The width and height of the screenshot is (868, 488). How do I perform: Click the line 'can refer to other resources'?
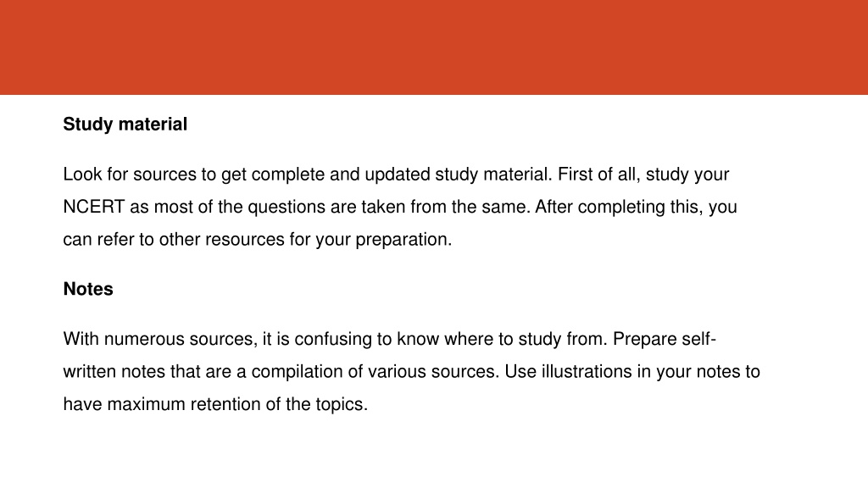tap(258, 240)
